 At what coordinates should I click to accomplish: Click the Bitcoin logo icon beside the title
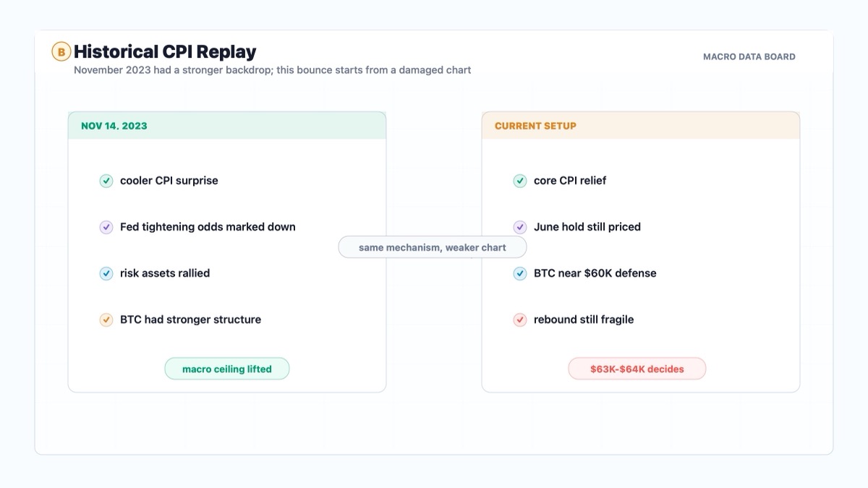61,51
